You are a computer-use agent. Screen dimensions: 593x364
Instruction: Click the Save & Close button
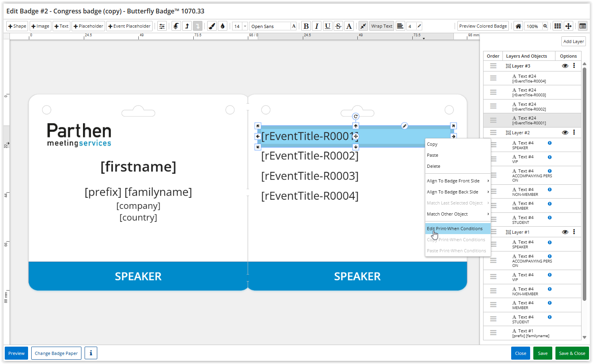(x=572, y=353)
